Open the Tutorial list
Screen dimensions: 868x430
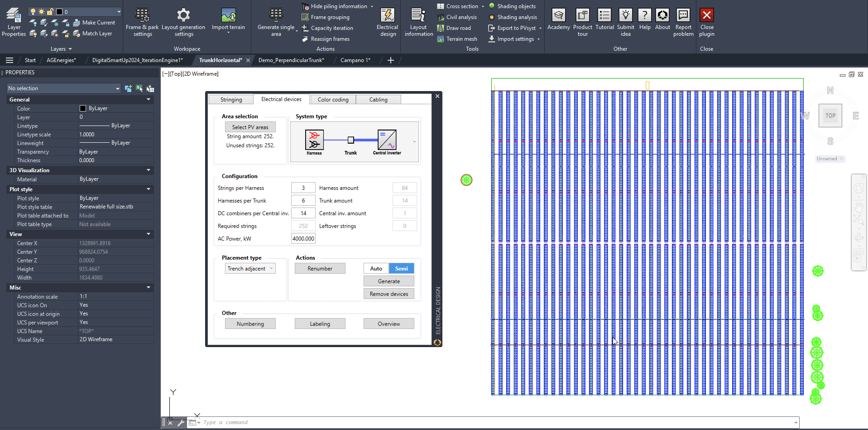click(604, 19)
